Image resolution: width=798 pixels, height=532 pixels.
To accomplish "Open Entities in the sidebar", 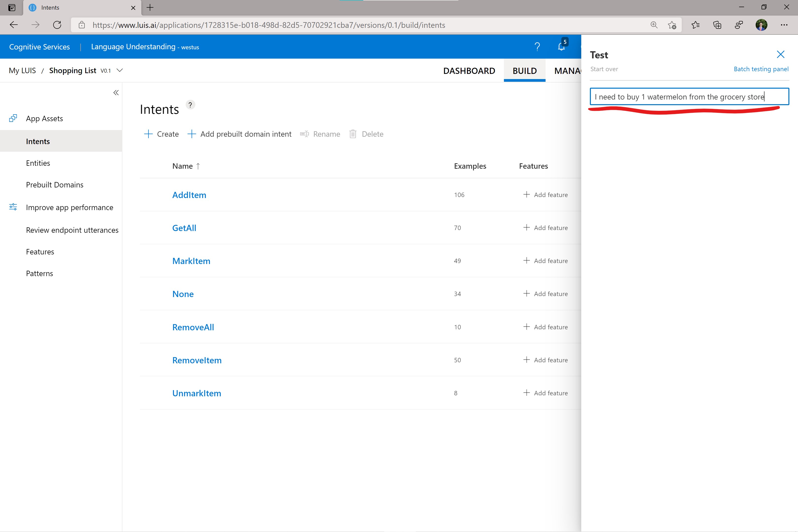I will pyautogui.click(x=38, y=163).
